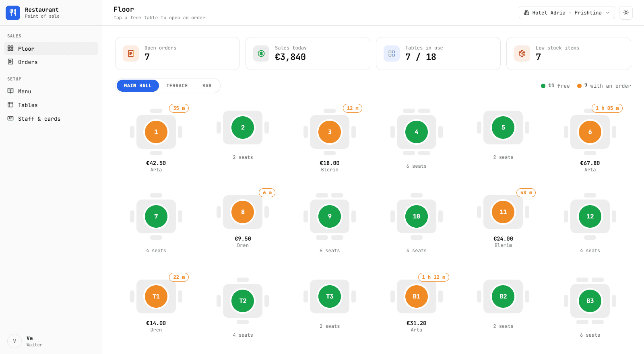Tap free table 4
644x354 pixels.
coord(417,132)
